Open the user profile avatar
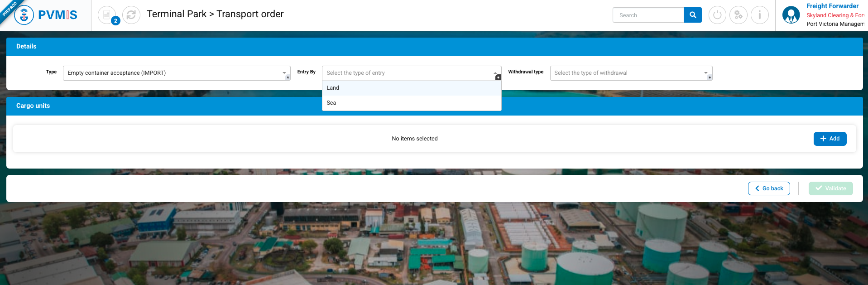This screenshot has height=285, width=868. 791,15
